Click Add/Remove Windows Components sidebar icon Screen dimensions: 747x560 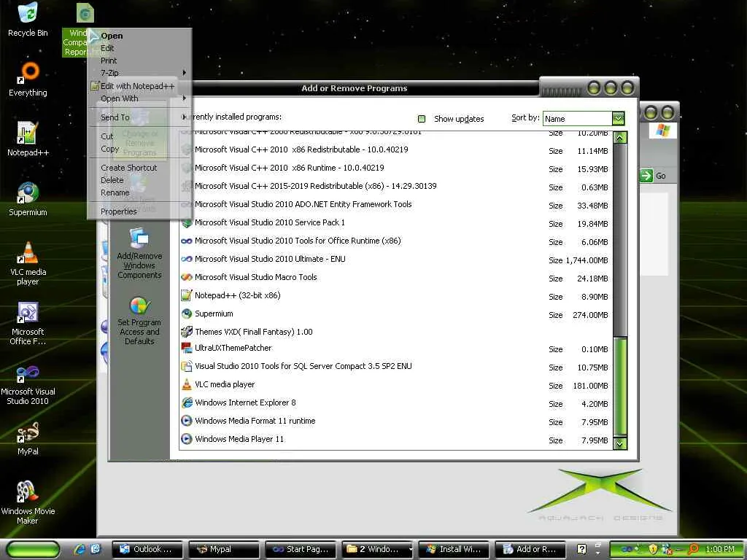point(139,238)
